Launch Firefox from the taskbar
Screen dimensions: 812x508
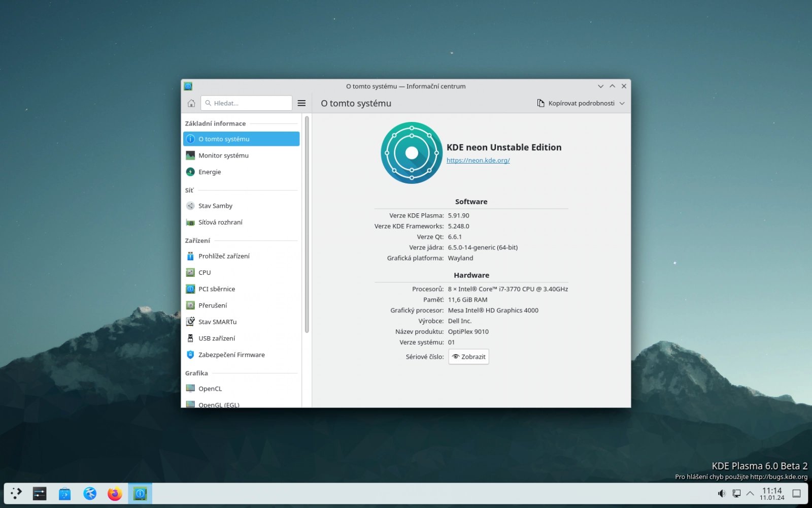115,493
